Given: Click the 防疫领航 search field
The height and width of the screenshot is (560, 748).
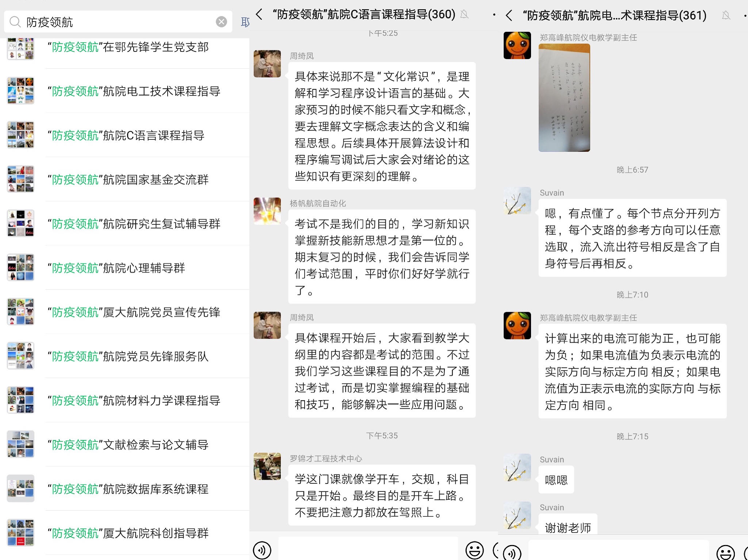Looking at the screenshot, I should [118, 22].
